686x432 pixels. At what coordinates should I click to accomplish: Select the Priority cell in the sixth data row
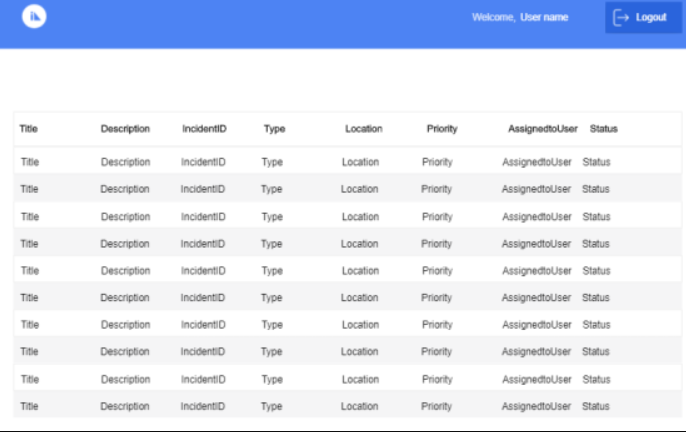[437, 298]
